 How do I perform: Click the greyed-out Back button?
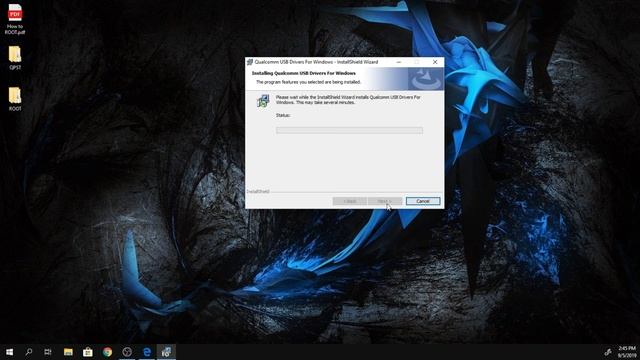350,201
